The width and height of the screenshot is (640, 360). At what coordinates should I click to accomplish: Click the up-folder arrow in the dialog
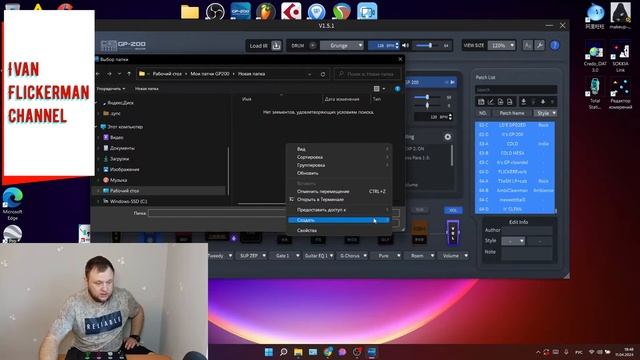click(129, 74)
